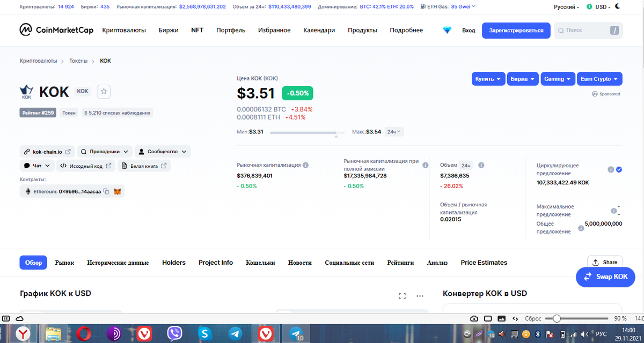Open Gaming dropdown button
This screenshot has width=644, height=343.
pyautogui.click(x=558, y=79)
